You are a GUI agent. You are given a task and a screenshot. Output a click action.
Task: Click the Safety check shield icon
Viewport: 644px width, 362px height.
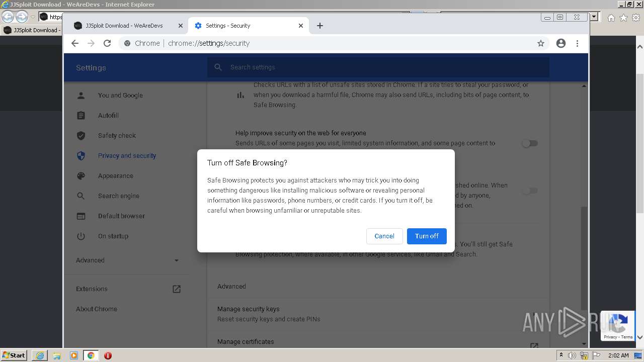coord(81,136)
